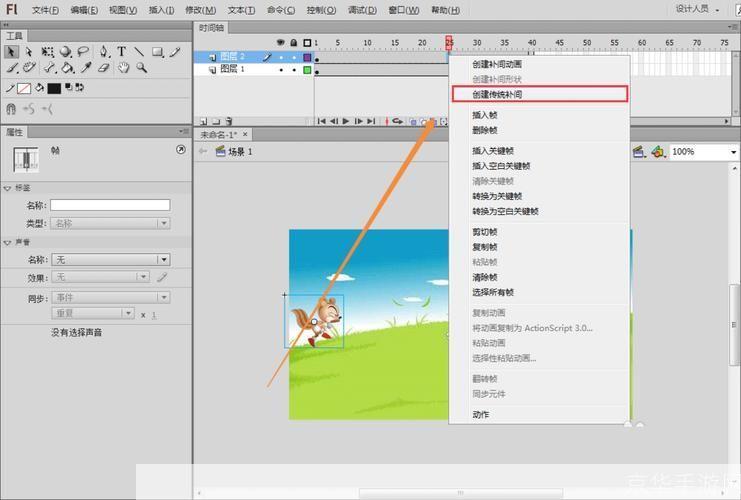This screenshot has height=500, width=741.
Task: Collapse the 标签 section
Action: tap(8, 188)
